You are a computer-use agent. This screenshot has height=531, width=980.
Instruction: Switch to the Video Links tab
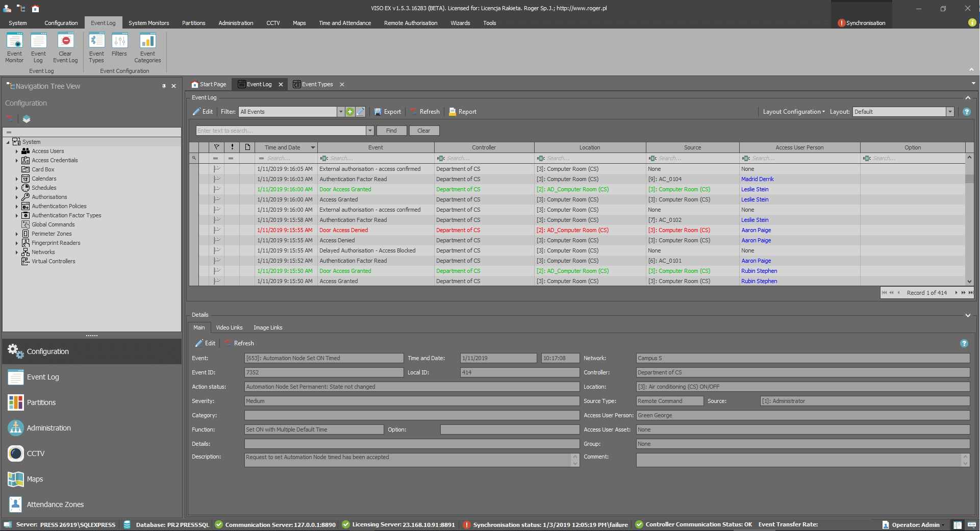pos(229,327)
